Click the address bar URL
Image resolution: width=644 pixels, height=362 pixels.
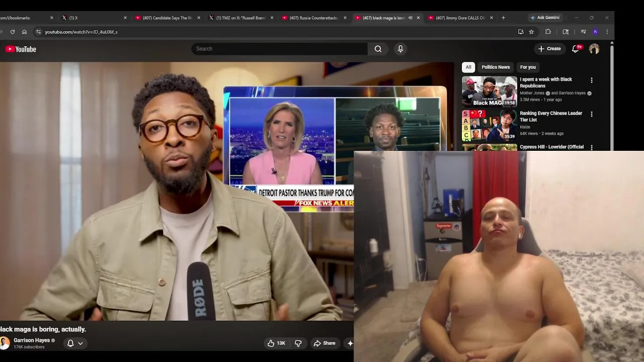pyautogui.click(x=81, y=32)
